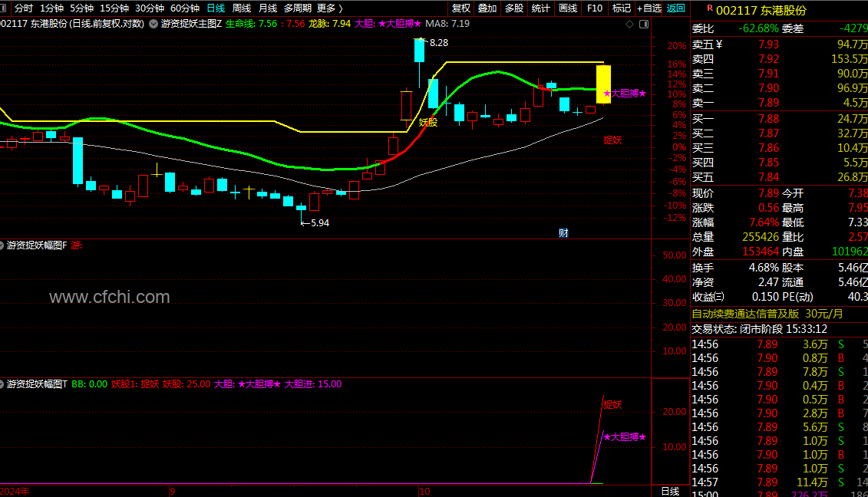Click the 委比 value -62.68%
This screenshot has height=497, width=868.
757,28
